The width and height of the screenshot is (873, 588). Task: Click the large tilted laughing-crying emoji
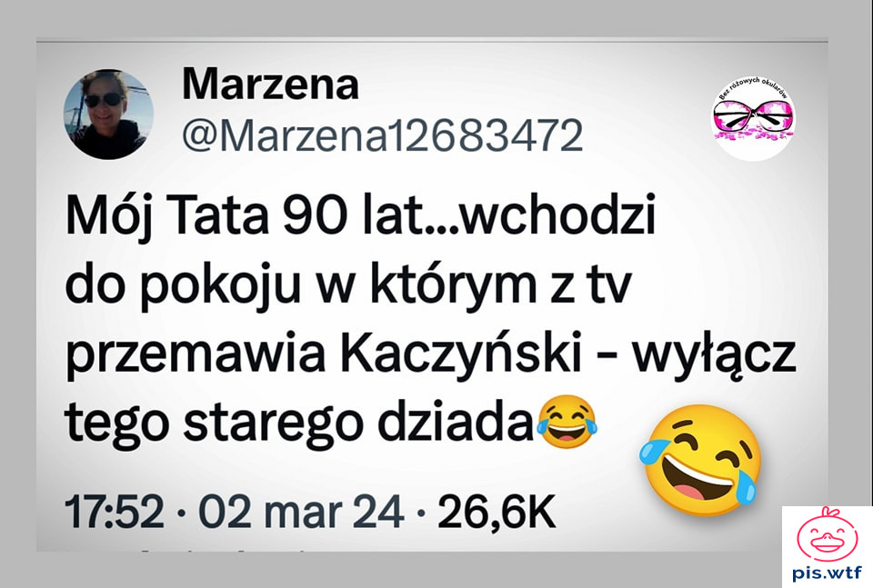tap(701, 460)
